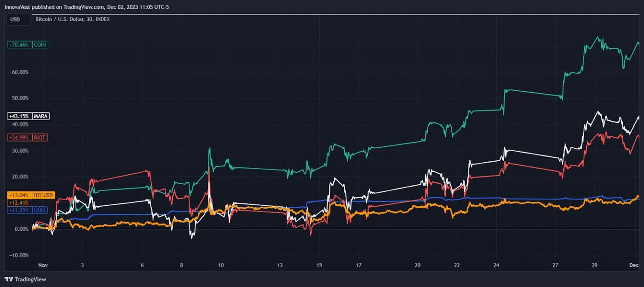Select the RIOT ticker label
Viewport: 644px width, 287px height.
[x=39, y=137]
